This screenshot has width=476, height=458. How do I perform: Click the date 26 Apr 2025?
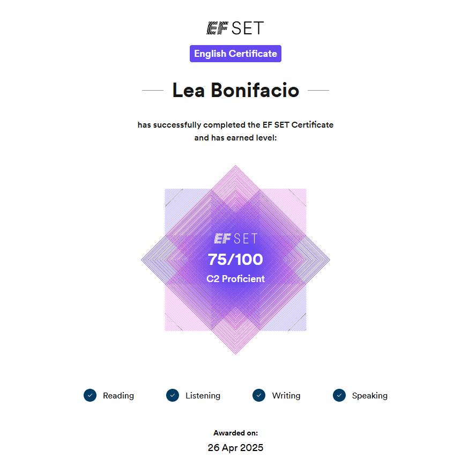(x=235, y=447)
